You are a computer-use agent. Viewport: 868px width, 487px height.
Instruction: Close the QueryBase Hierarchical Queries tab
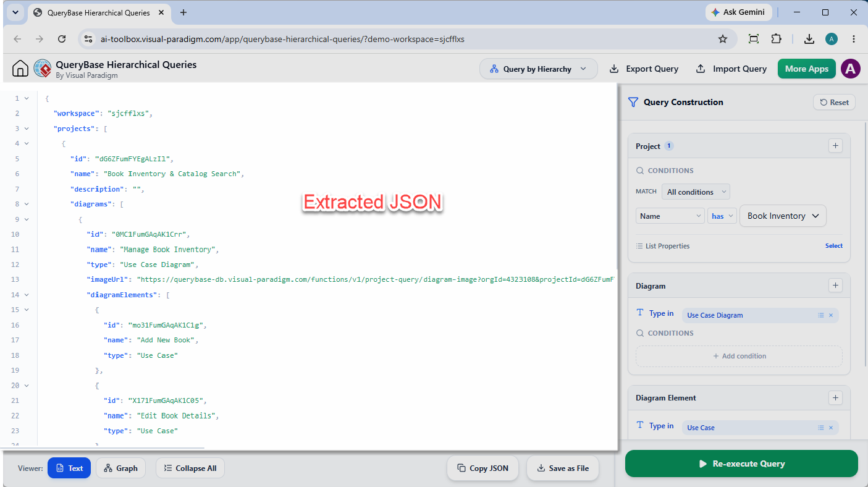tap(162, 12)
